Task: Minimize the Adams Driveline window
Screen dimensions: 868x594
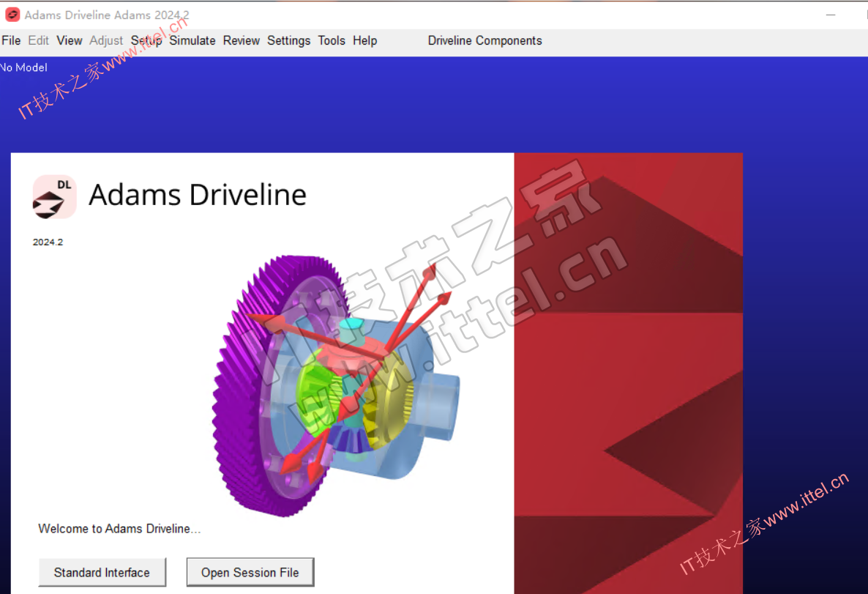Action: 831,15
